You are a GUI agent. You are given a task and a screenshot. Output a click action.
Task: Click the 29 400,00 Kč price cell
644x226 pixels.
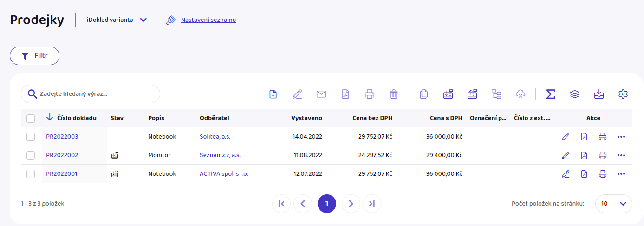click(444, 155)
